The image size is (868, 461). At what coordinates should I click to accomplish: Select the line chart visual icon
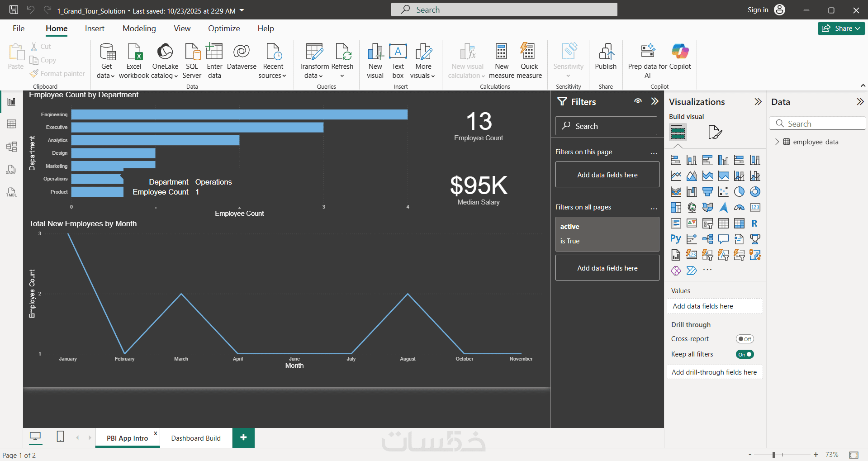[x=676, y=176]
